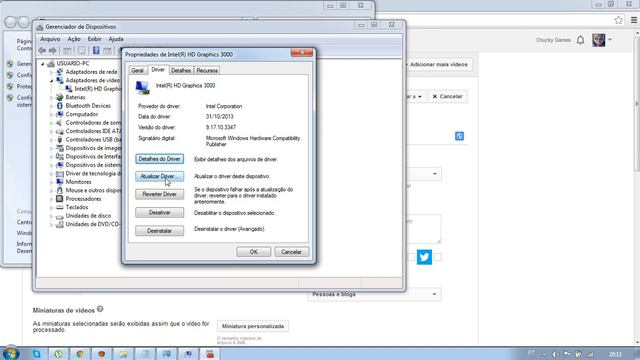This screenshot has height=360, width=640.
Task: Click the Controladores de som speaker icon
Action: (60, 123)
